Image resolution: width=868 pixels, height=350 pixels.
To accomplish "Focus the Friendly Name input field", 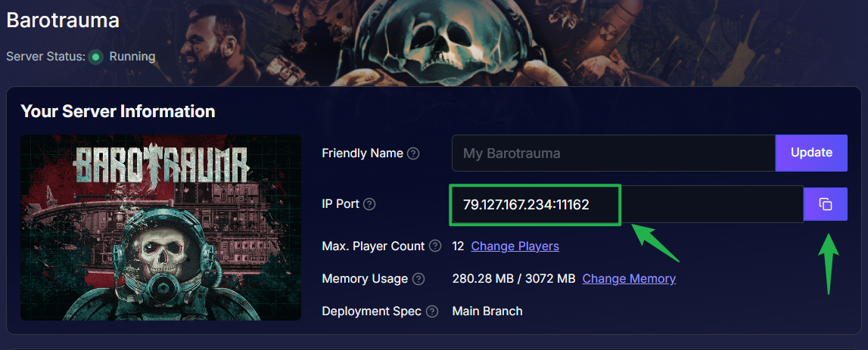I will tap(613, 153).
